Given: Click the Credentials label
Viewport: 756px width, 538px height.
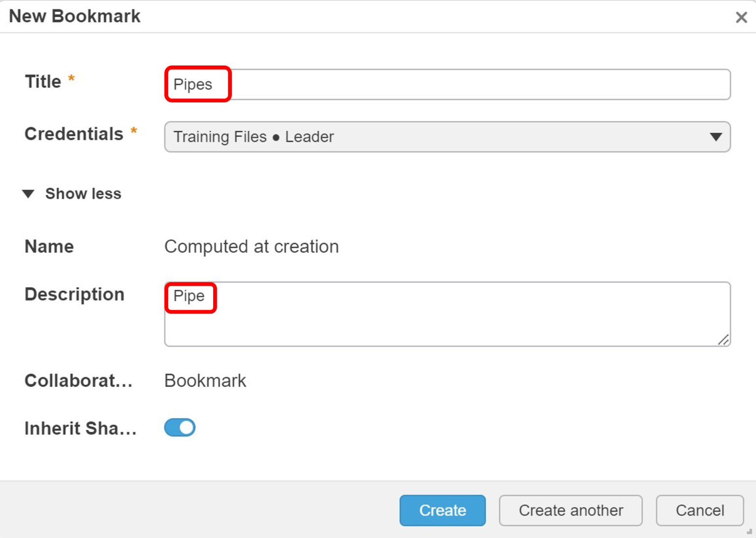Looking at the screenshot, I should [74, 134].
